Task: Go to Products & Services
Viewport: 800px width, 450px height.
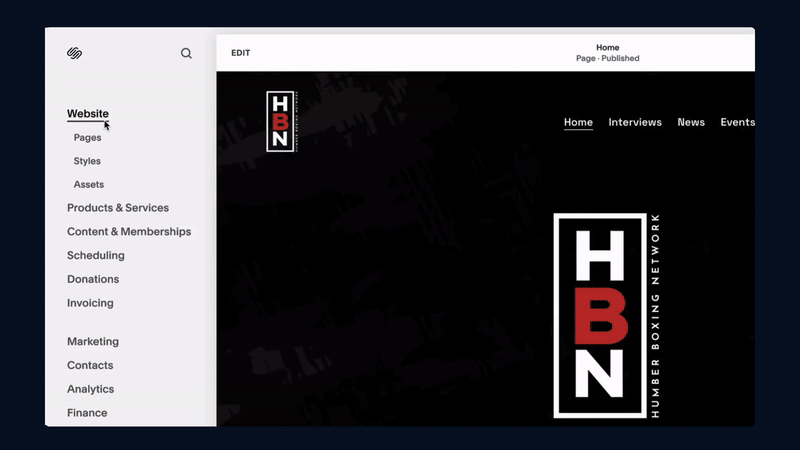Action: [118, 208]
